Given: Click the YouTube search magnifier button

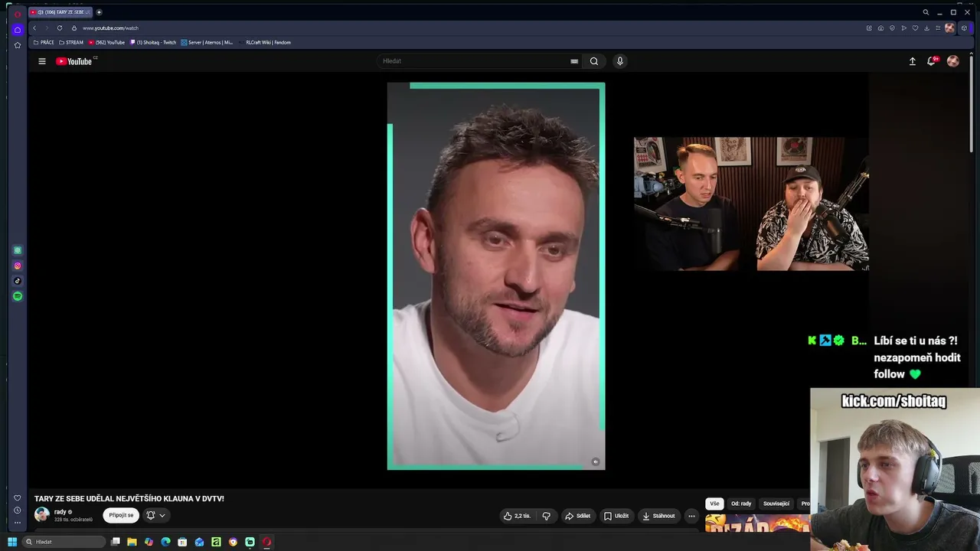Looking at the screenshot, I should click(594, 61).
